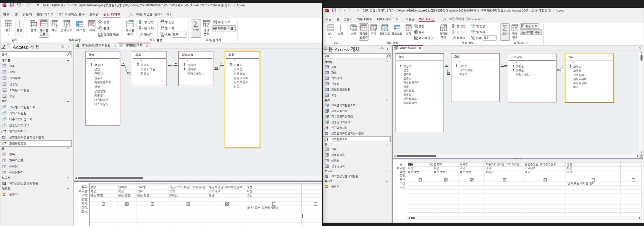Save using the floppy icon in the 02회_정답 window

coord(334,10)
